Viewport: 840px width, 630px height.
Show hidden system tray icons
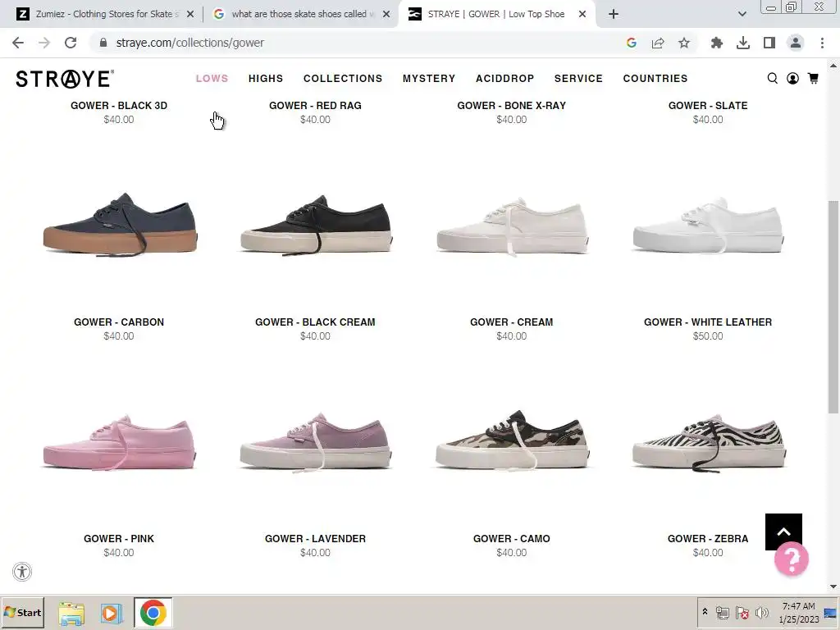pyautogui.click(x=705, y=612)
